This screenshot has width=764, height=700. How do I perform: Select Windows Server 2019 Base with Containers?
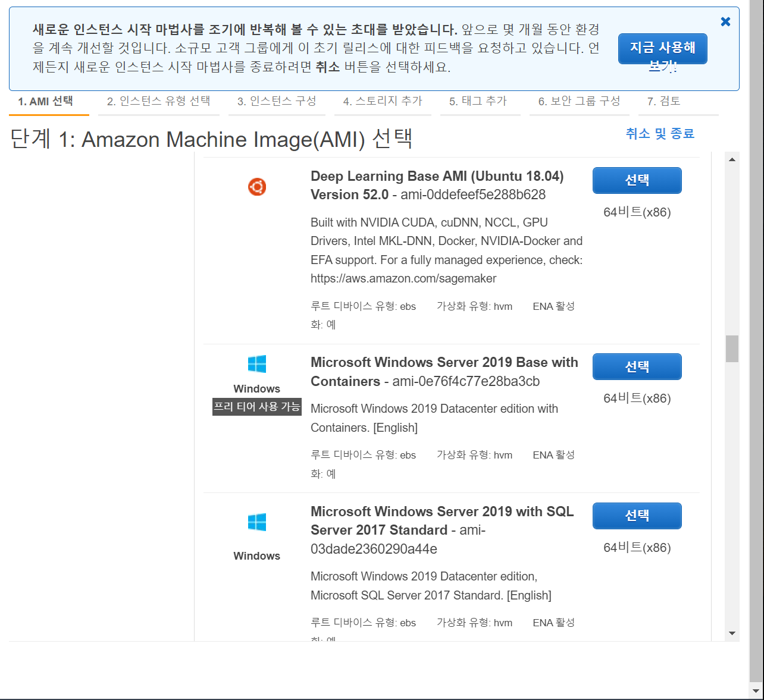pyautogui.click(x=637, y=366)
